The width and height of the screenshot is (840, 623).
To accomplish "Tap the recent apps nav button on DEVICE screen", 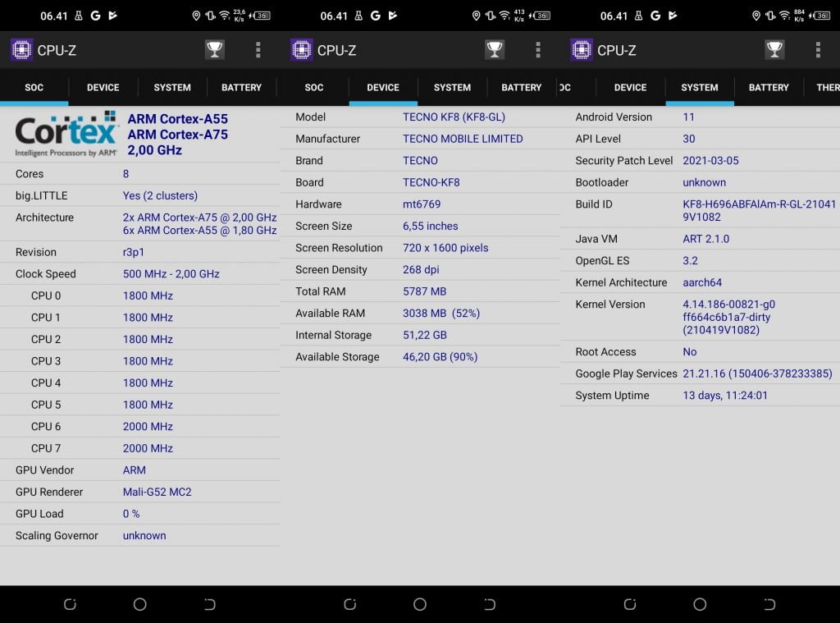I will coord(349,604).
